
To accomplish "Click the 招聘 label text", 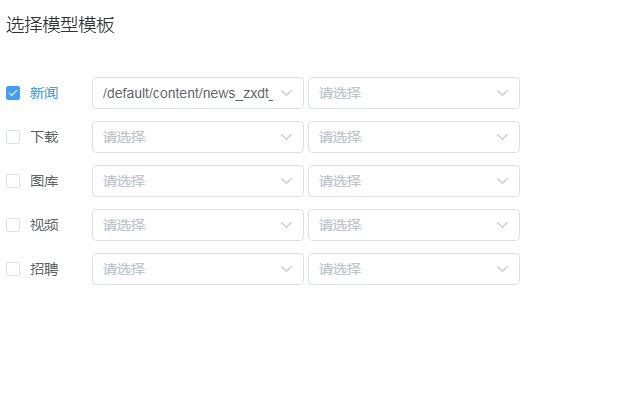I will (44, 269).
